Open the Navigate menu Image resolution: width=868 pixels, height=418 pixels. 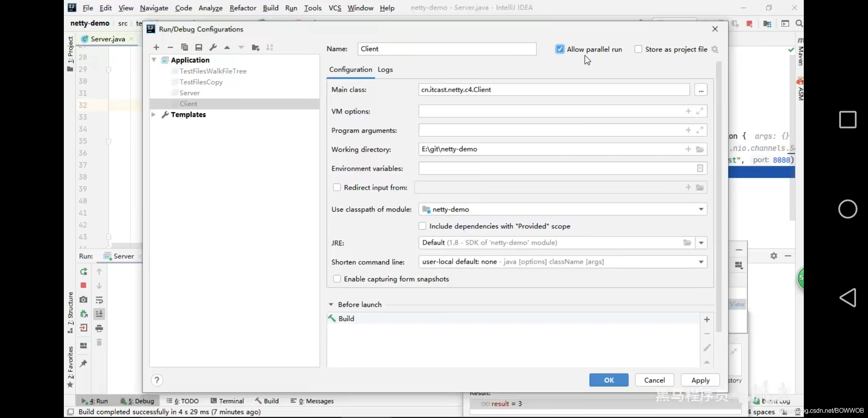(154, 8)
